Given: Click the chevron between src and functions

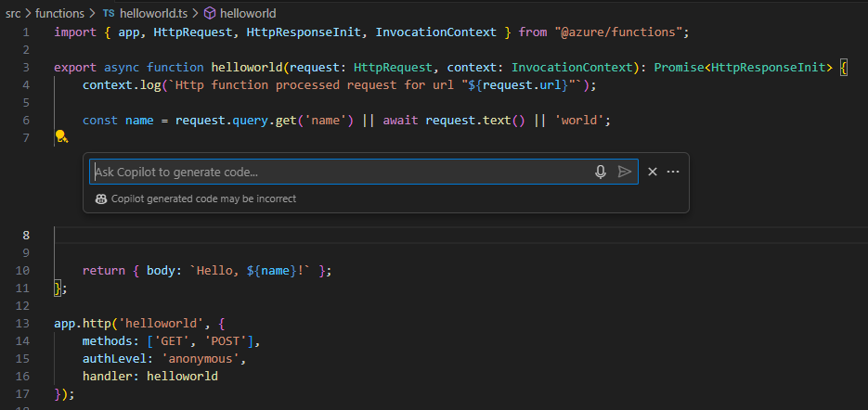Looking at the screenshot, I should point(28,14).
